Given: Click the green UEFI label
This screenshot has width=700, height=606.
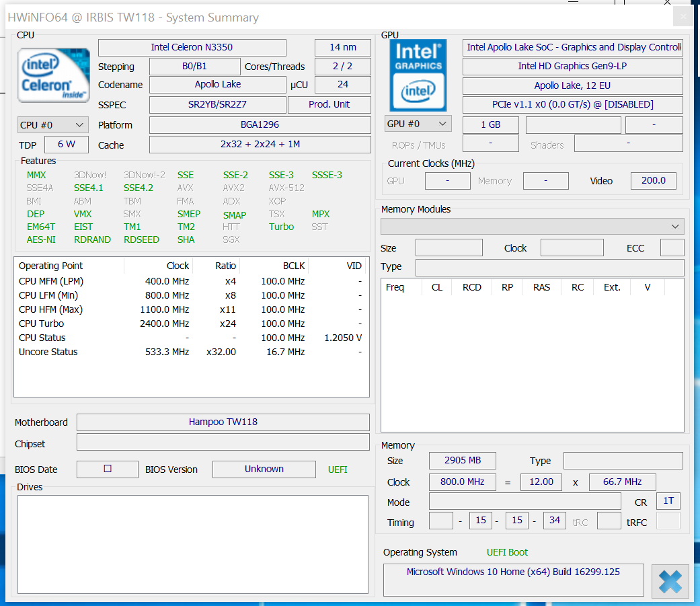Looking at the screenshot, I should 338,469.
